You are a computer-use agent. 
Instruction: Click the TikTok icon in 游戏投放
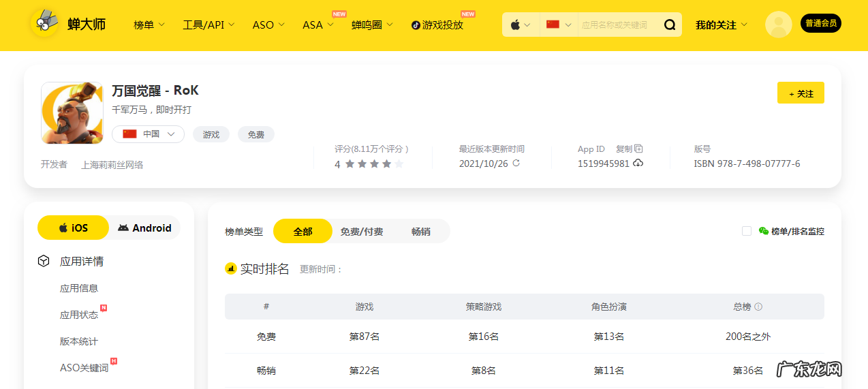[x=416, y=25]
